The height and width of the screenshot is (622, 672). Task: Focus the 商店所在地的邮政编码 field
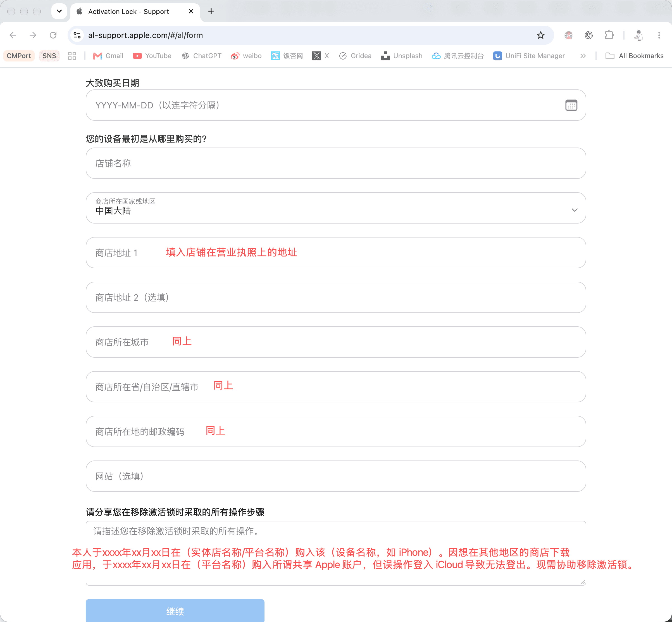pyautogui.click(x=336, y=431)
